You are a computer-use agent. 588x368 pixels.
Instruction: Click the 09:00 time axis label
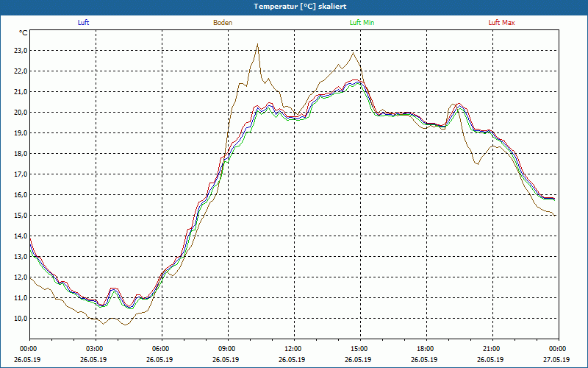(x=229, y=349)
